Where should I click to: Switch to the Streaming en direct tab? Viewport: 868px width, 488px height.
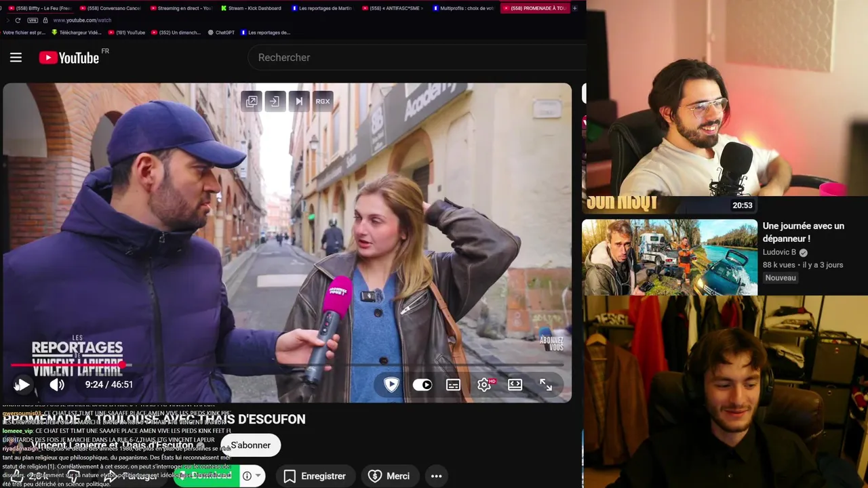coord(180,8)
